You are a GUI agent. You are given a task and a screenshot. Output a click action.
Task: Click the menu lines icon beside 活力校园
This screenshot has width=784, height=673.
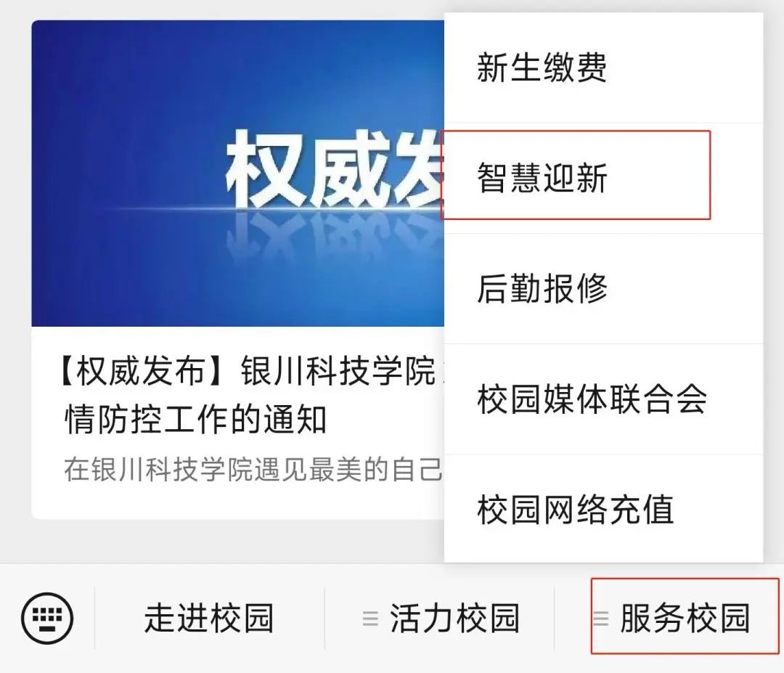370,619
